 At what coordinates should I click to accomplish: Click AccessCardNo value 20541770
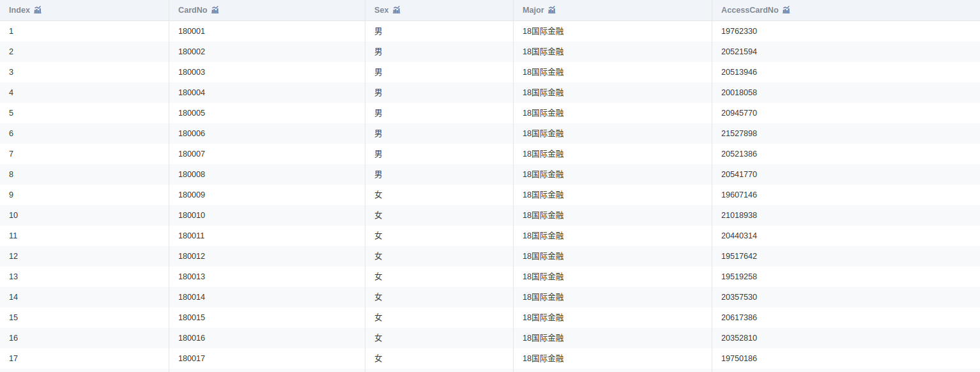[739, 174]
